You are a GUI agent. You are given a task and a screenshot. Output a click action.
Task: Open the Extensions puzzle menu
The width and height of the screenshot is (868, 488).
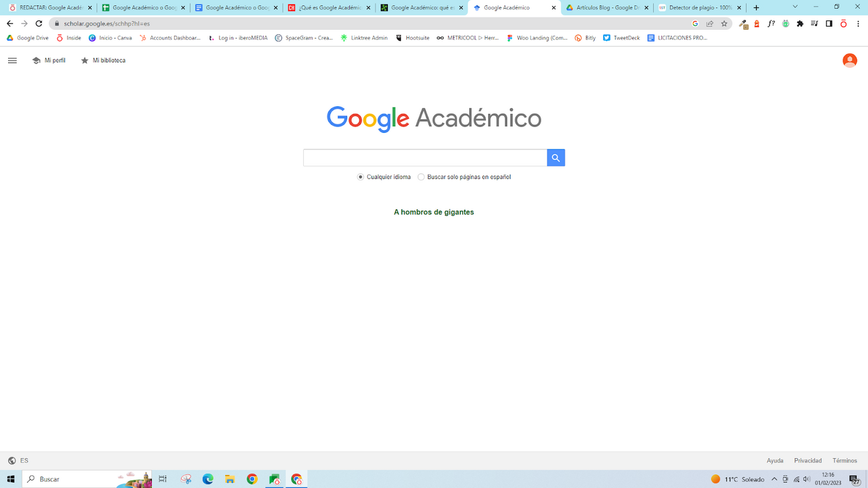tap(800, 24)
